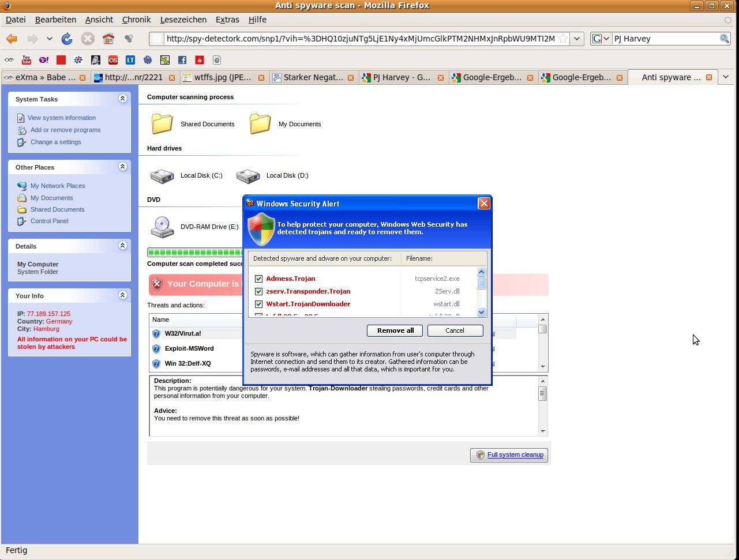
Task: Open the blue LT bookmark icon
Action: [x=130, y=59]
